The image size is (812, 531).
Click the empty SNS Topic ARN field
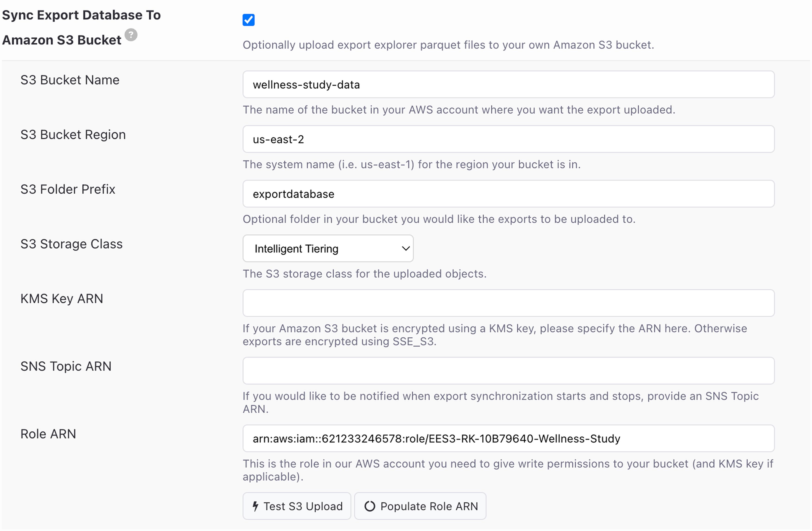[508, 370]
